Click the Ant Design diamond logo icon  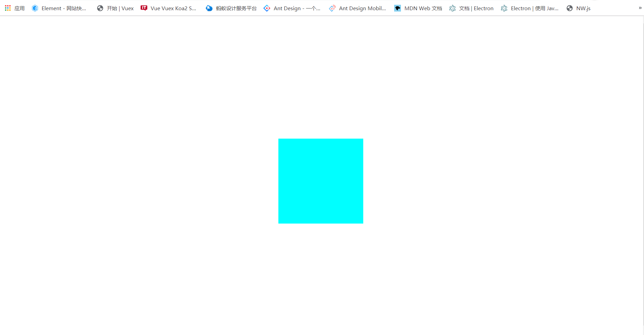tap(267, 8)
